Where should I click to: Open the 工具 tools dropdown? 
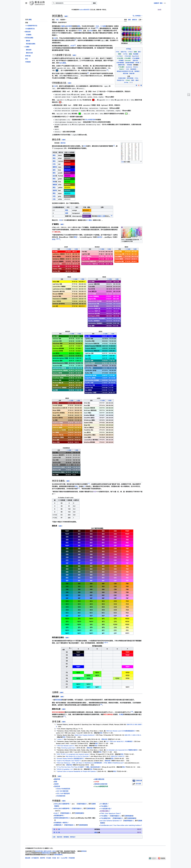point(140,19)
